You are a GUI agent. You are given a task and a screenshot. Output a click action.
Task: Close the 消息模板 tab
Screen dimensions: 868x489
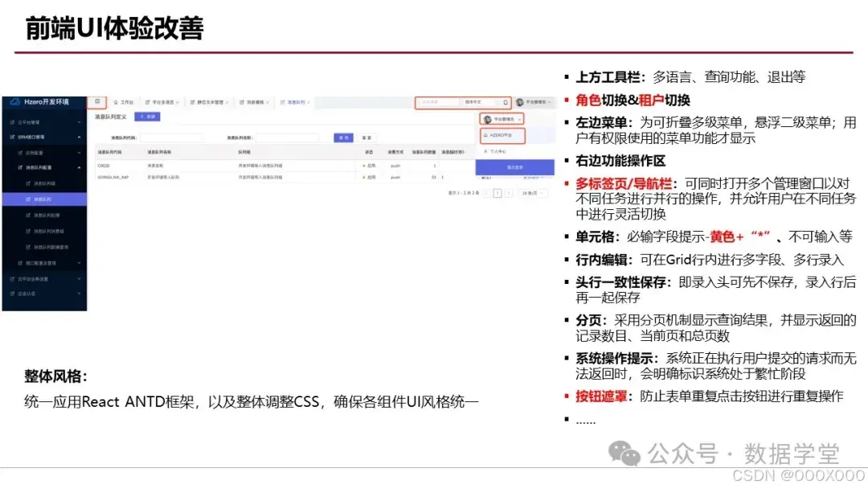pos(268,102)
